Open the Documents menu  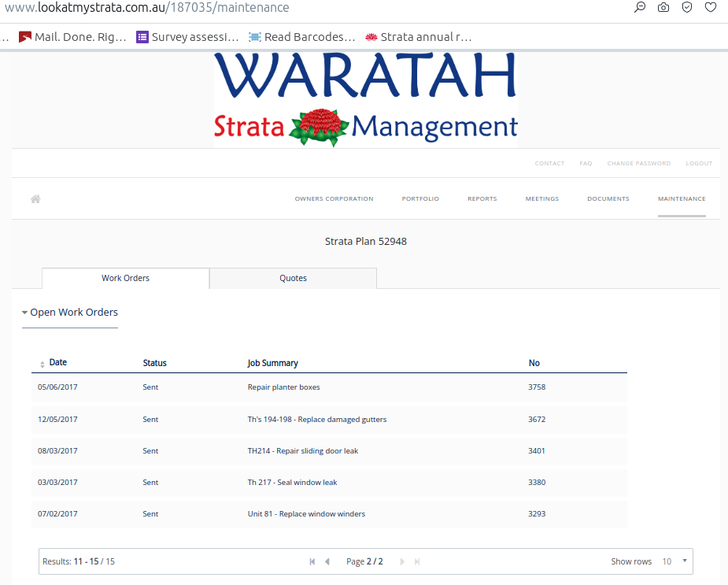[x=608, y=199]
